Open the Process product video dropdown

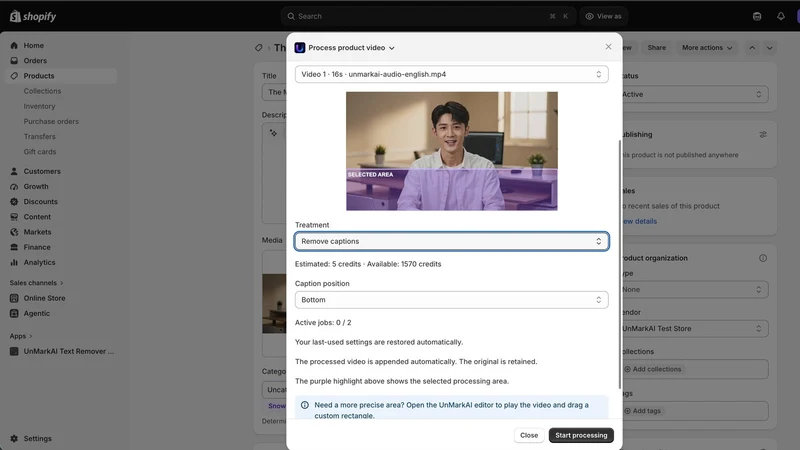tap(351, 47)
